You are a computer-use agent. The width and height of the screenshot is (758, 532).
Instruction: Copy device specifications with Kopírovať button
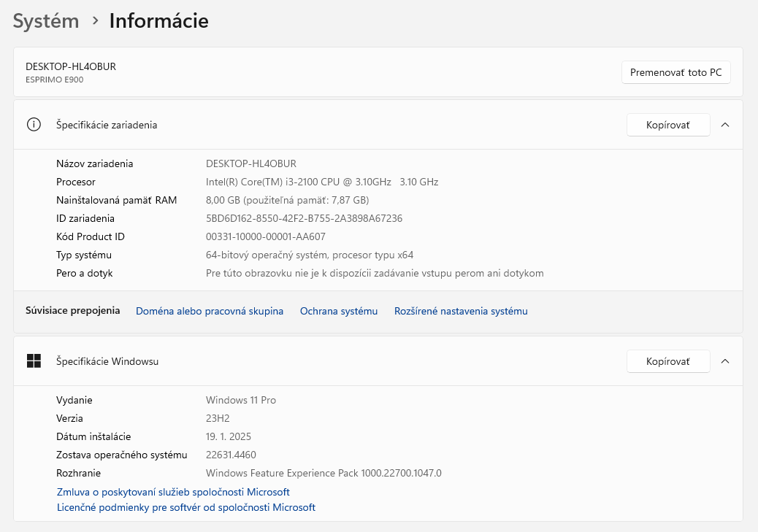click(x=667, y=124)
